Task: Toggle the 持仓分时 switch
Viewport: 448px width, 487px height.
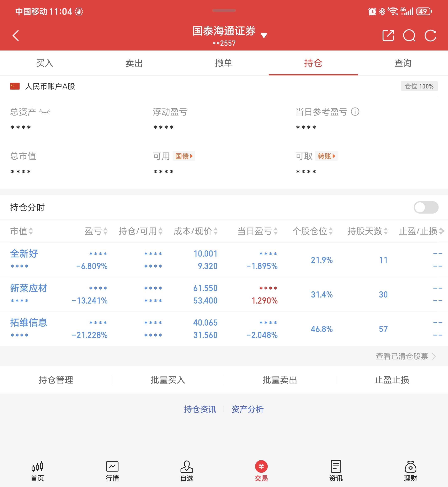Action: (x=426, y=207)
